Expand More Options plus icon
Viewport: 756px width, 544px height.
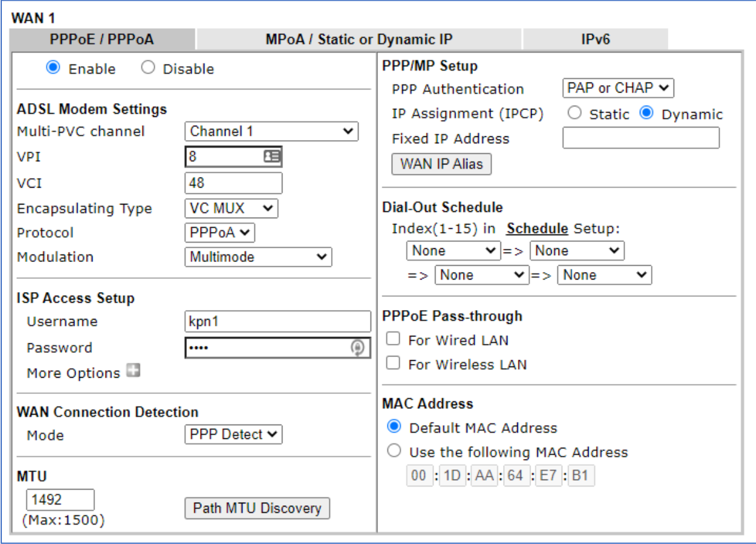tap(133, 371)
